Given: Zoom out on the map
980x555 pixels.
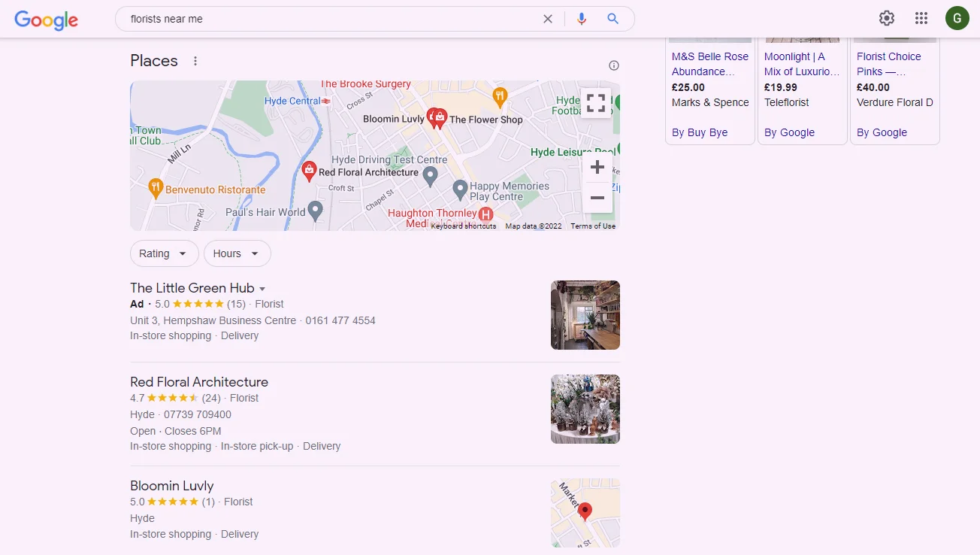Looking at the screenshot, I should [597, 198].
